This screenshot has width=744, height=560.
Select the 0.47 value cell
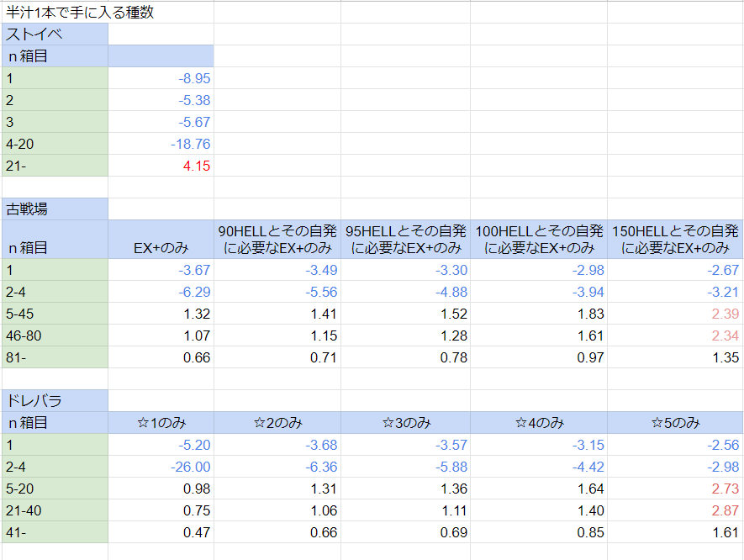161,531
